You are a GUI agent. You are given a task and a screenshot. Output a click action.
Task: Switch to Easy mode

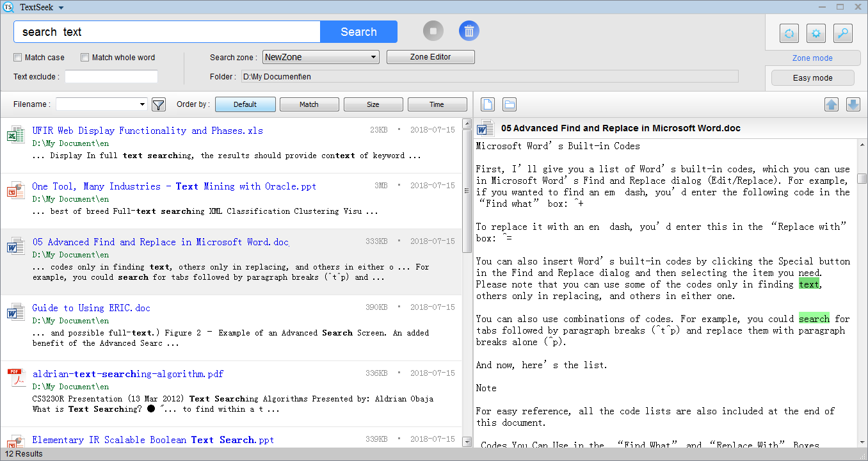click(x=812, y=77)
